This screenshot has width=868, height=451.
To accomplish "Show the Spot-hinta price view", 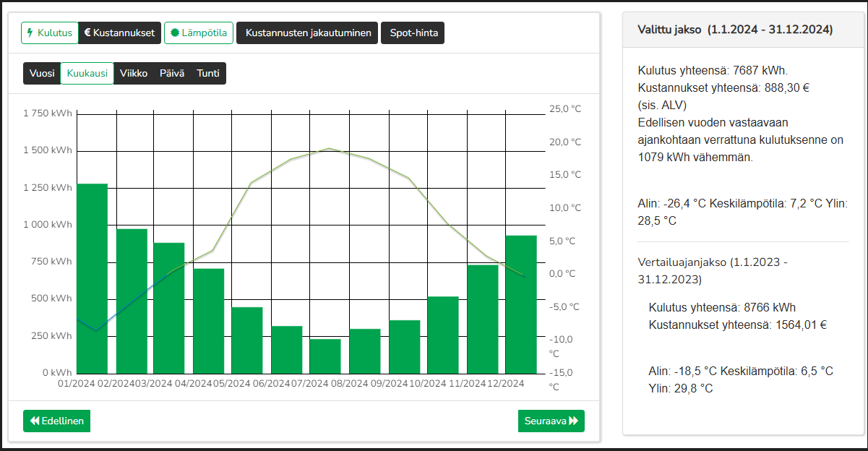I will coord(413,33).
